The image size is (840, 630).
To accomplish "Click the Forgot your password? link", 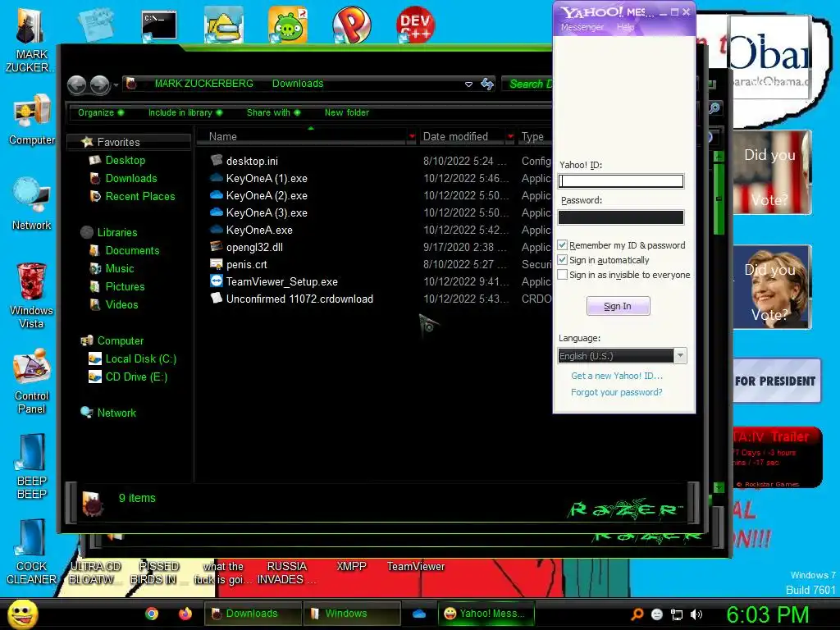I will click(x=617, y=392).
